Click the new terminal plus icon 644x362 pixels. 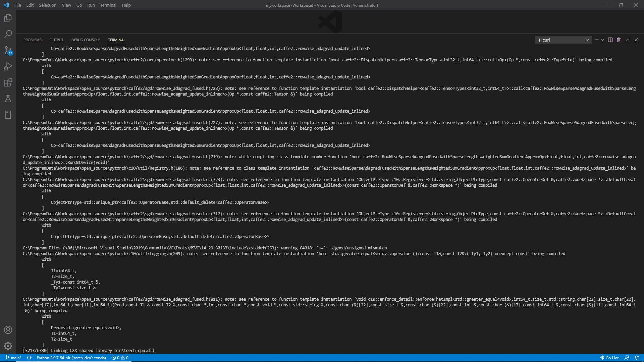point(597,40)
